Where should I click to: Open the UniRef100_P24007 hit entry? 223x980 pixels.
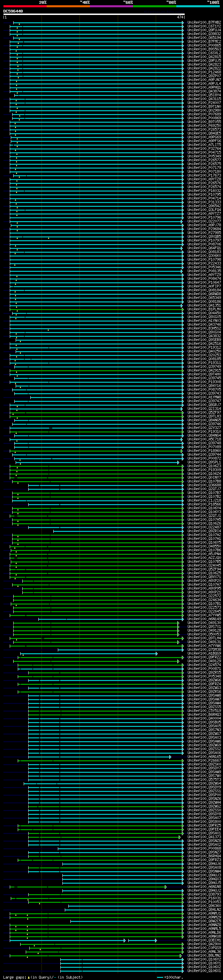click(204, 103)
